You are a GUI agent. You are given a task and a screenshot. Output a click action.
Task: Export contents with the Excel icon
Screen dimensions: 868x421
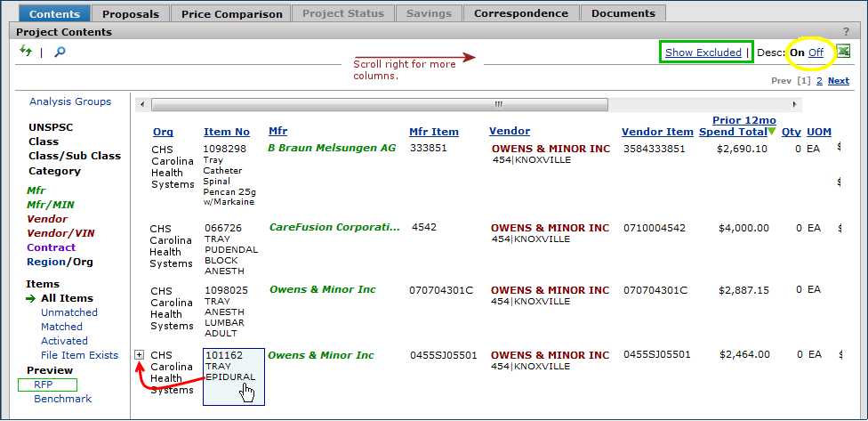(x=843, y=52)
